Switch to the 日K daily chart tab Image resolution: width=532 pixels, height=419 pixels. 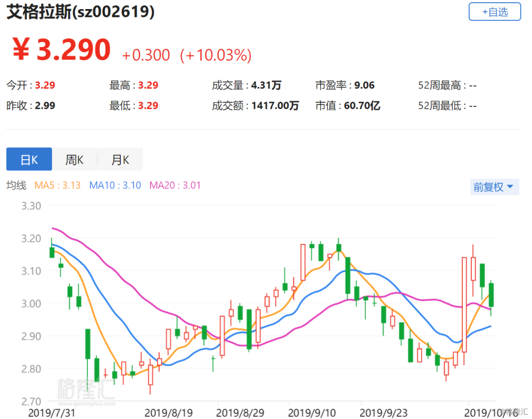pyautogui.click(x=29, y=159)
